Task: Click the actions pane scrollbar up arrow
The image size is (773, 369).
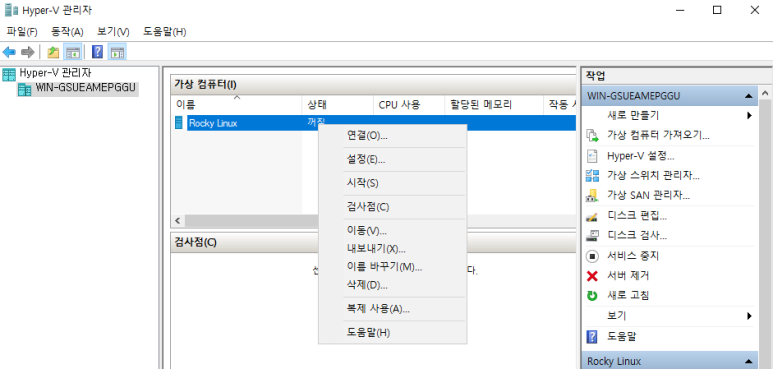Action: click(x=765, y=93)
